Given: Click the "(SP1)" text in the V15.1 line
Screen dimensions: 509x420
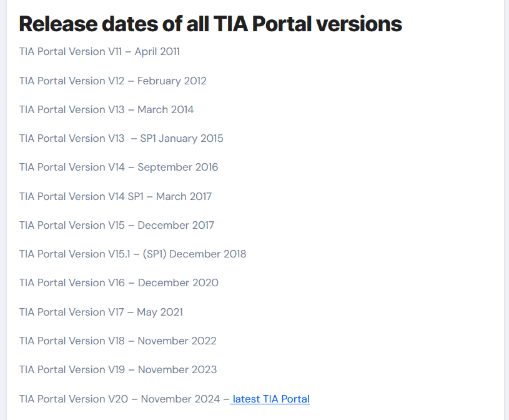Looking at the screenshot, I should click(x=154, y=254).
